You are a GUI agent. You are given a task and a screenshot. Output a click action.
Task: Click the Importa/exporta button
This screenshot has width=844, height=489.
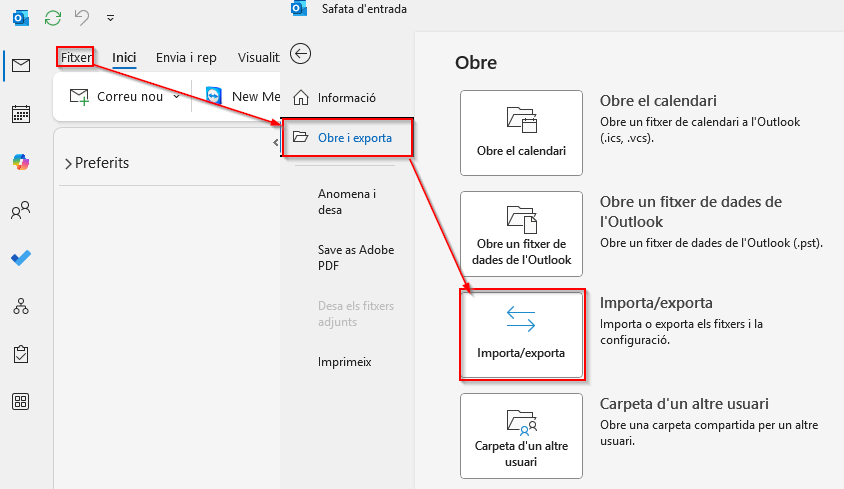coord(521,335)
